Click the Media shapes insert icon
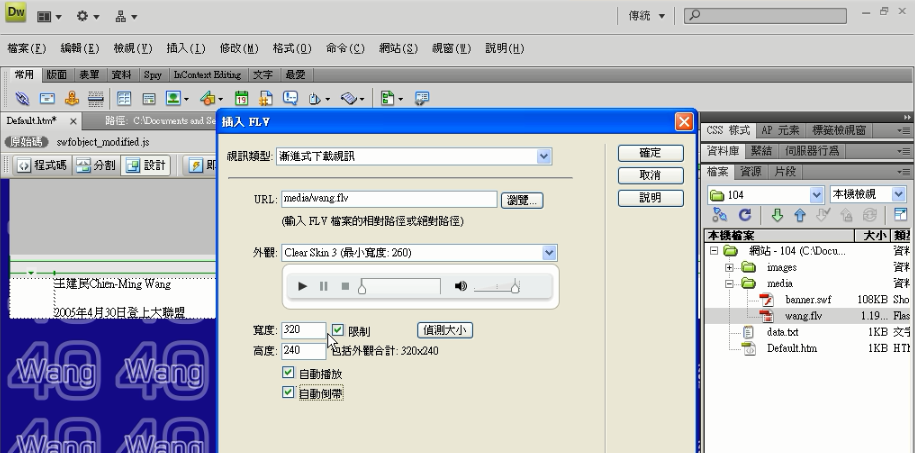Viewport: 915px width, 453px height. [207, 98]
